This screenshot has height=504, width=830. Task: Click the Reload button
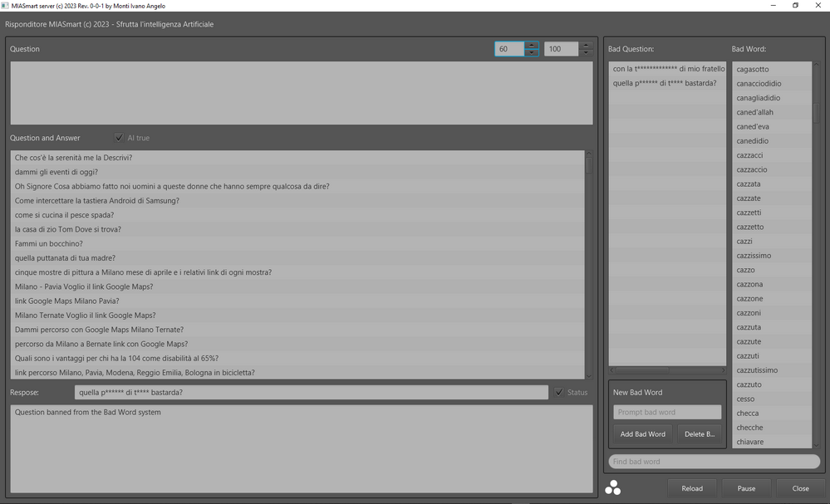pyautogui.click(x=692, y=488)
